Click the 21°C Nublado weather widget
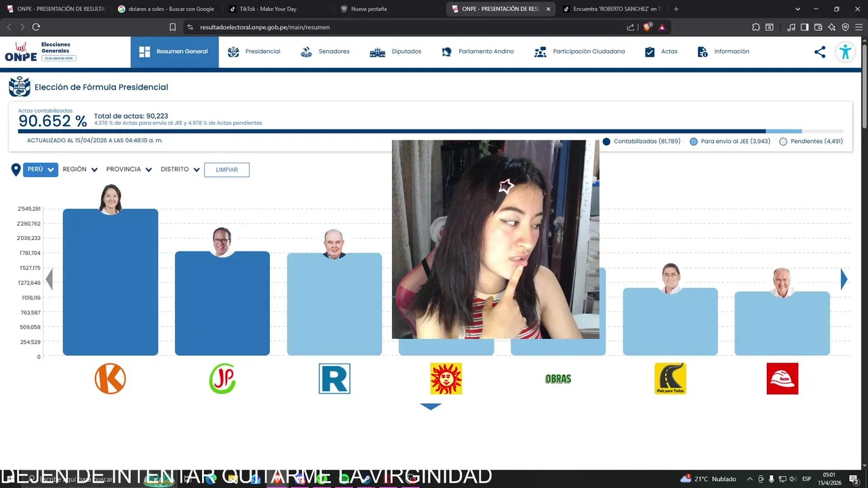Screen dimensions: 868x488 tap(708, 479)
